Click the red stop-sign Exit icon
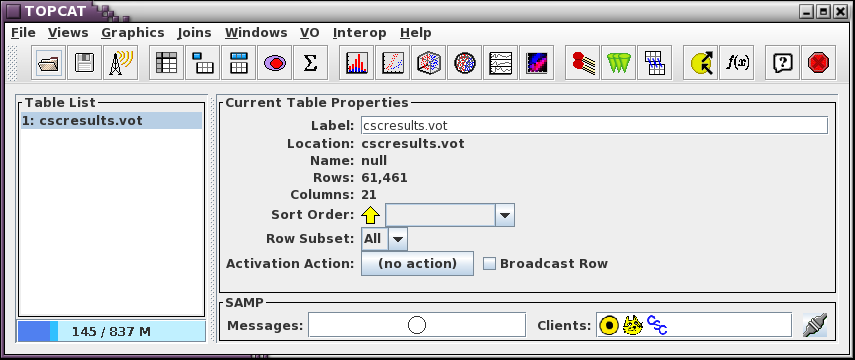This screenshot has width=855, height=360. 818,63
